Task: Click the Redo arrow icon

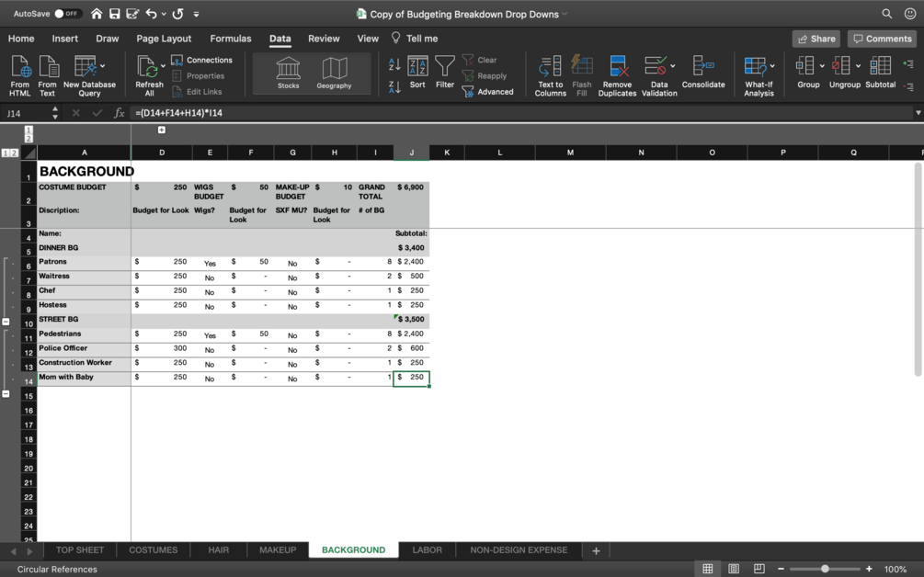Action: [x=177, y=14]
